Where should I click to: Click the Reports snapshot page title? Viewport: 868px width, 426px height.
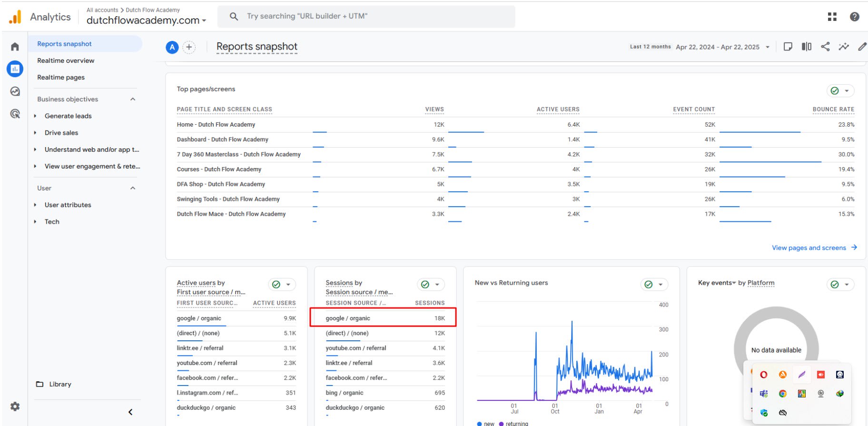coord(256,47)
